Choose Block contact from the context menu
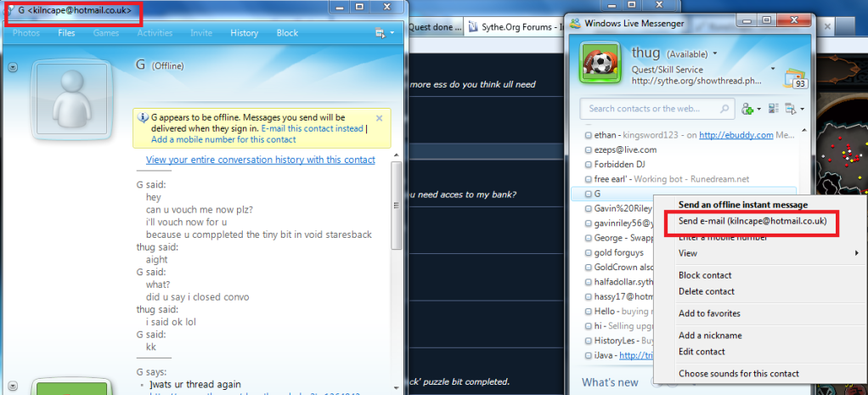Image resolution: width=868 pixels, height=395 pixels. tap(705, 275)
